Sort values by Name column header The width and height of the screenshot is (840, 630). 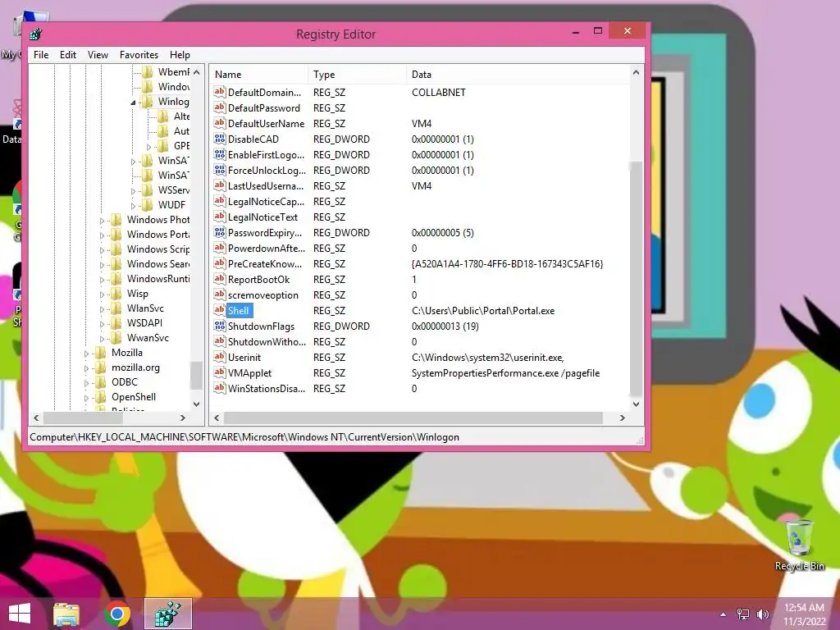(259, 75)
